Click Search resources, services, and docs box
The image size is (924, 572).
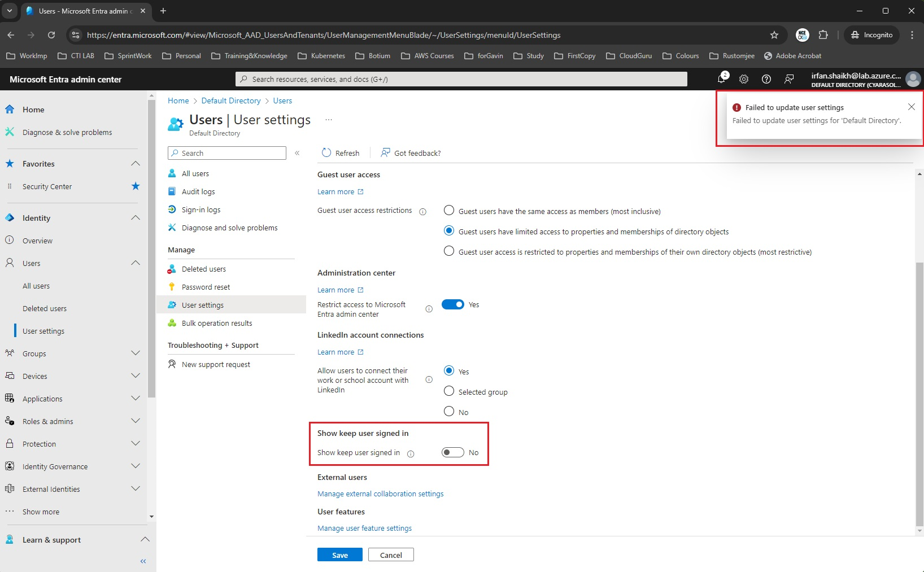(x=461, y=79)
